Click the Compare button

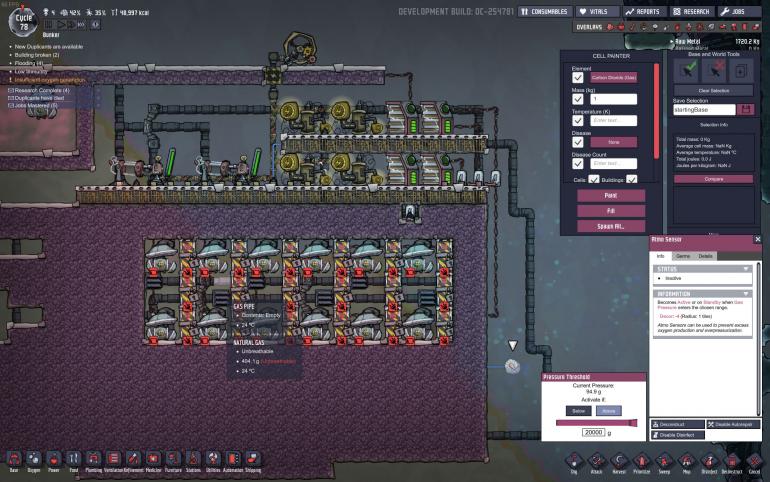(713, 179)
